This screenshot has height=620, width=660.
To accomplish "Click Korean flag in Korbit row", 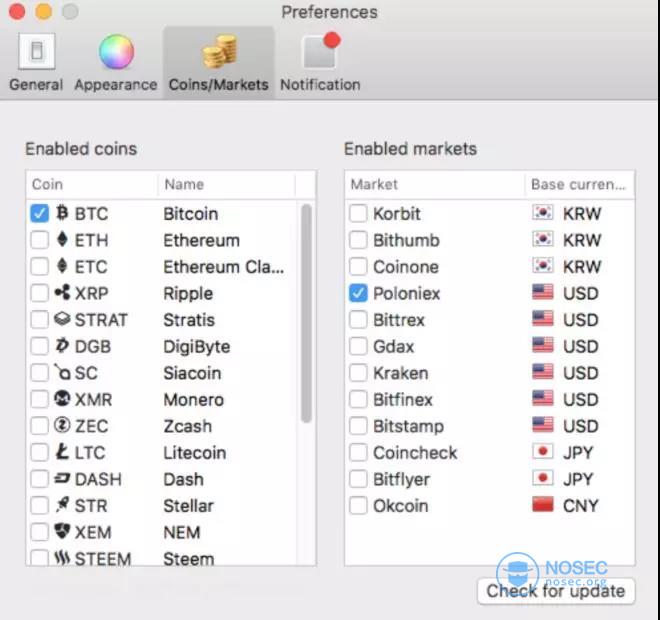I will click(x=543, y=213).
